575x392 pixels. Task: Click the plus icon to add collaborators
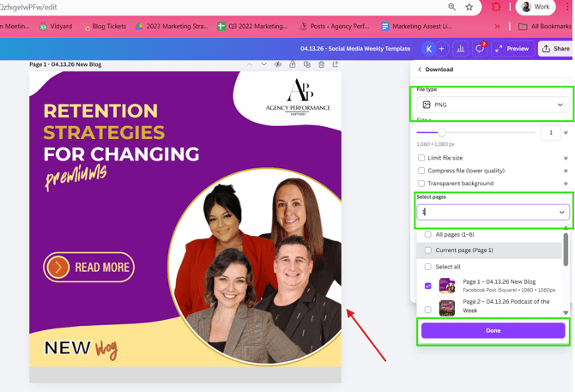(x=442, y=49)
